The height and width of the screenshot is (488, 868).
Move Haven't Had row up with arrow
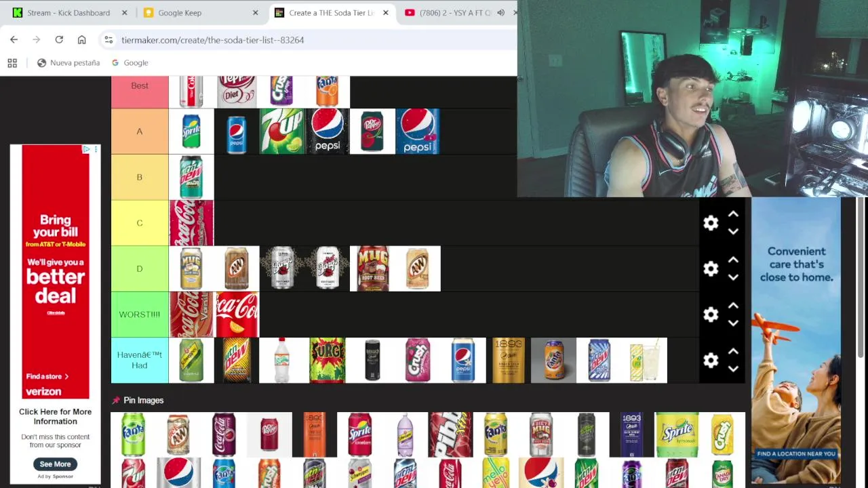[x=733, y=352]
